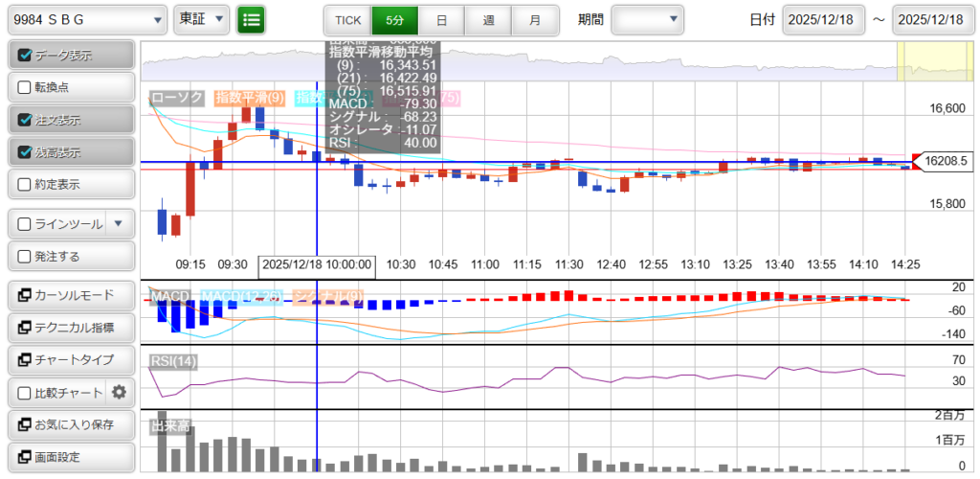Open the チャートタイプ selector
The height and width of the screenshot is (479, 980).
tap(70, 360)
